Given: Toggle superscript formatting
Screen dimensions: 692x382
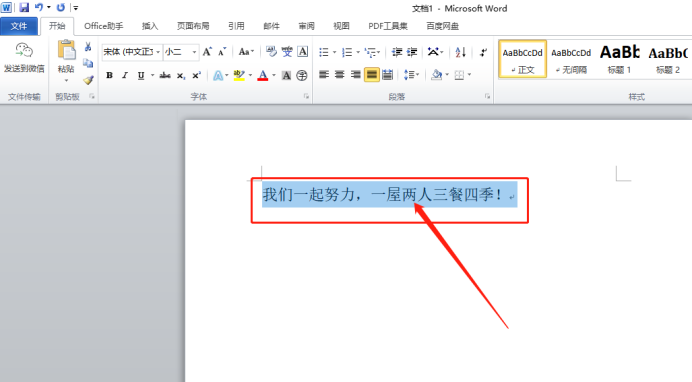Looking at the screenshot, I should (196, 75).
